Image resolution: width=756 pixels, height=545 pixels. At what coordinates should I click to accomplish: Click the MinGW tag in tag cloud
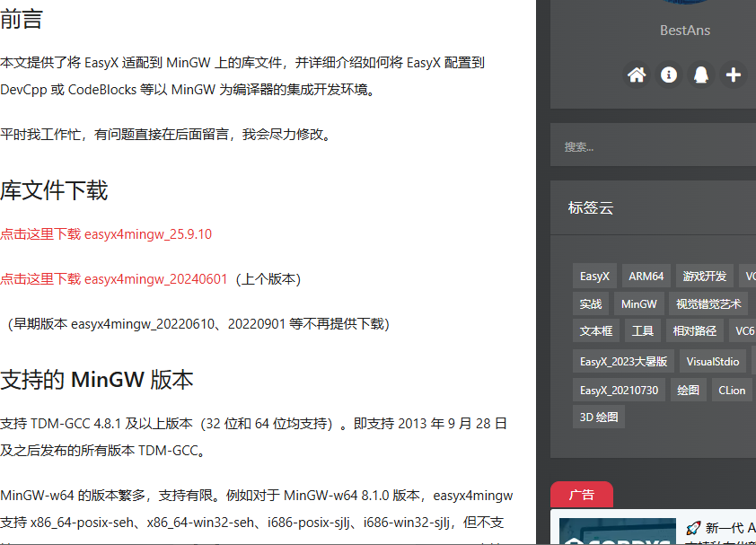639,303
